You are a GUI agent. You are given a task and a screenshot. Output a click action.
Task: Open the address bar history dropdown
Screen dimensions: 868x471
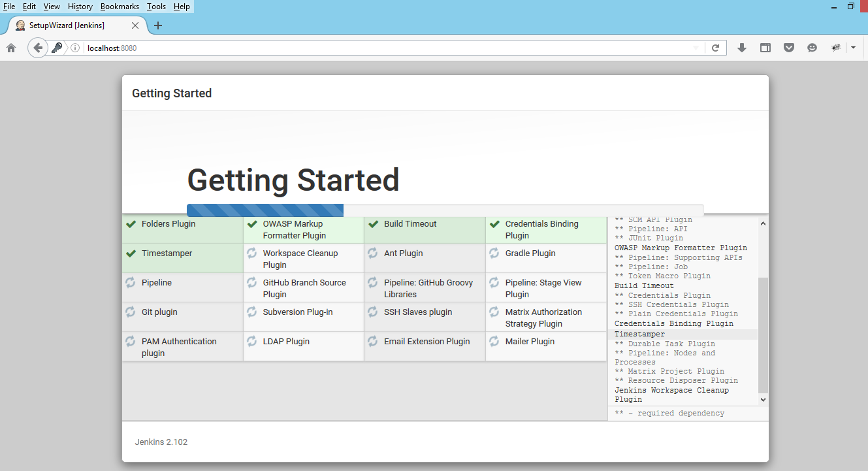point(696,47)
